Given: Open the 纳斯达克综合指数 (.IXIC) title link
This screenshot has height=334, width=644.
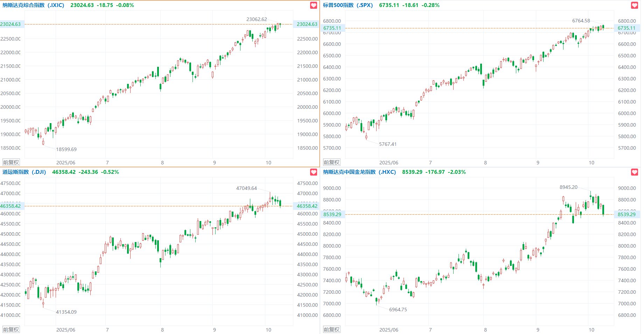Looking at the screenshot, I should 33,5.
